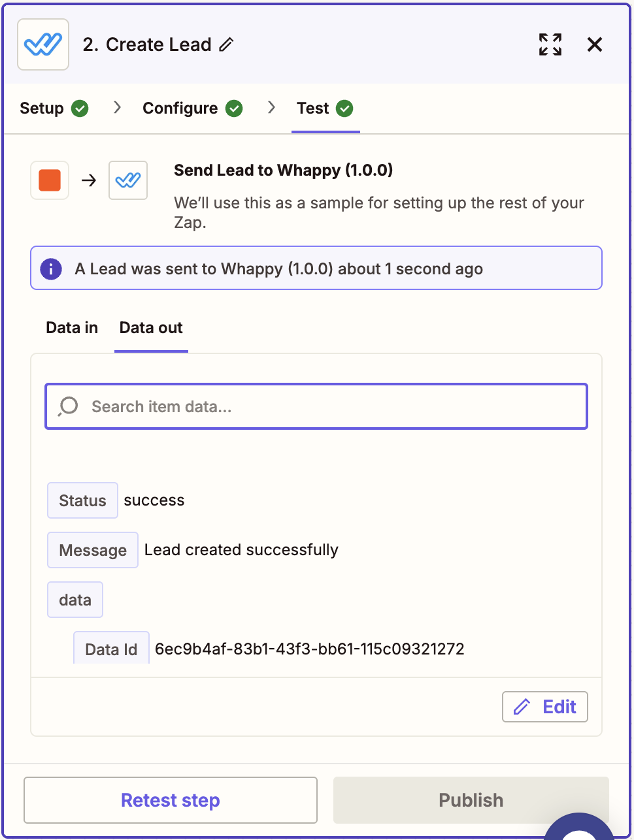This screenshot has width=634, height=840.
Task: Click the green checkmark next to Test
Action: tap(345, 108)
